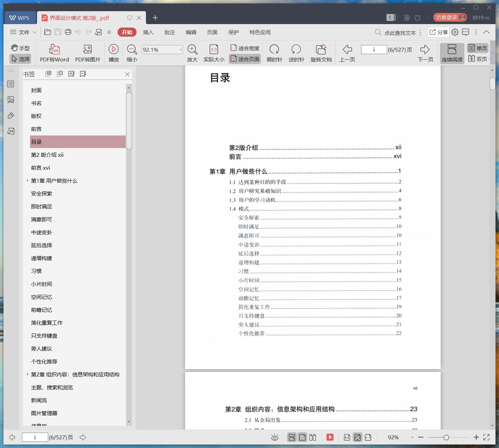Open the 批注 tab

[169, 32]
